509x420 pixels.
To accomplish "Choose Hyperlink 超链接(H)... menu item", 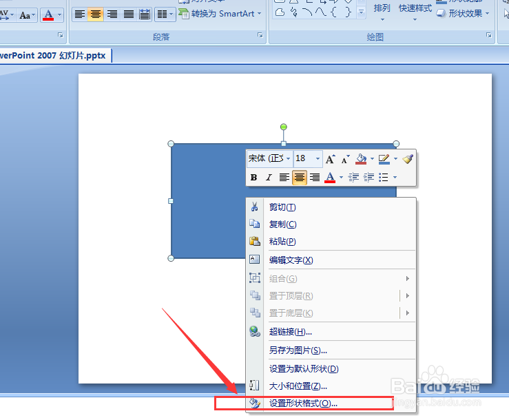I will coord(331,332).
